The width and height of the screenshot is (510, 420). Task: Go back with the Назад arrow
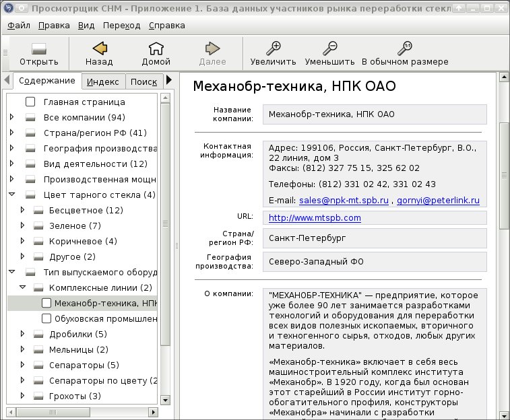click(100, 48)
